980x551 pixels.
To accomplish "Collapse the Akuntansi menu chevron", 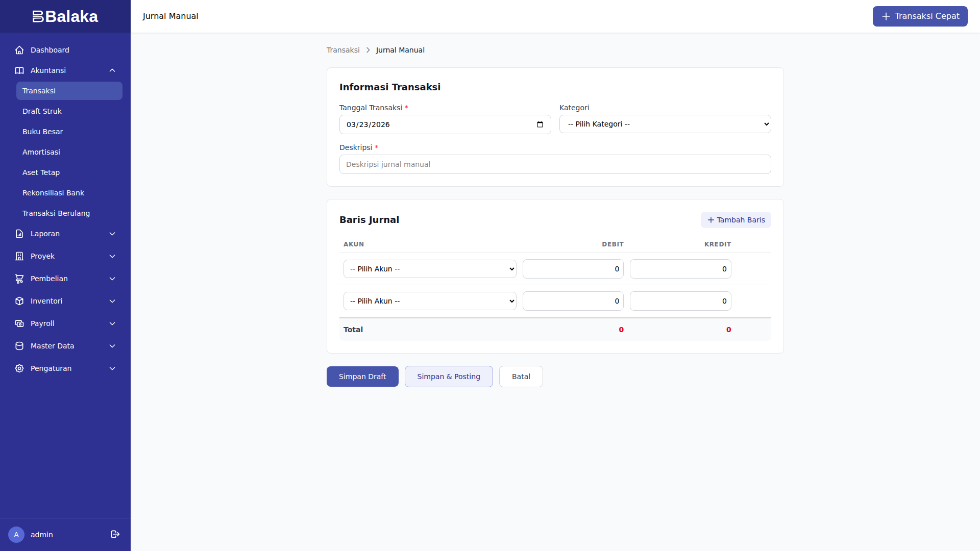I will 112,70.
